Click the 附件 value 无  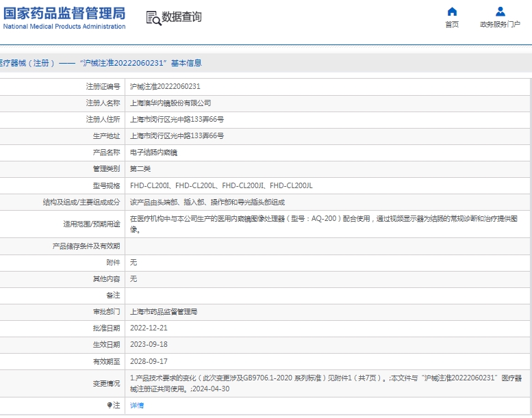[x=134, y=263]
